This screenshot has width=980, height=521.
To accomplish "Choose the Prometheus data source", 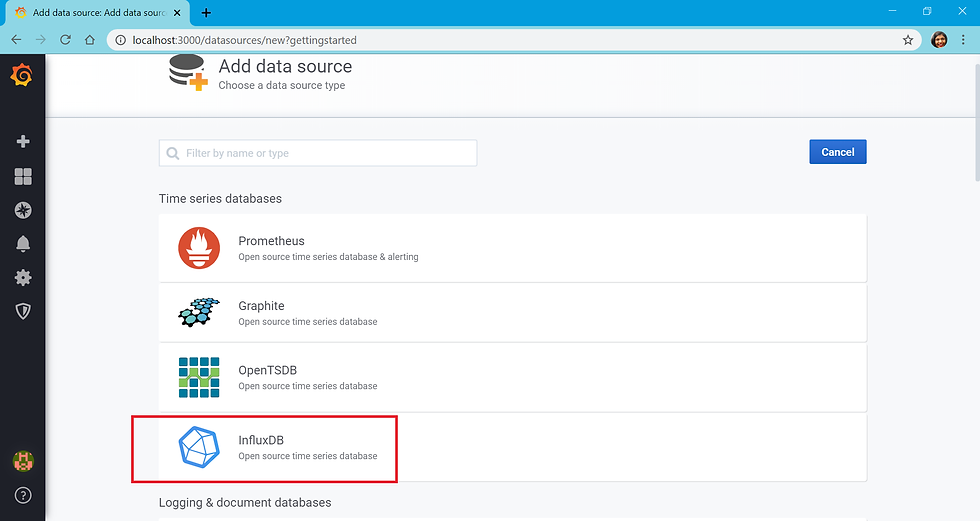I will (512, 248).
